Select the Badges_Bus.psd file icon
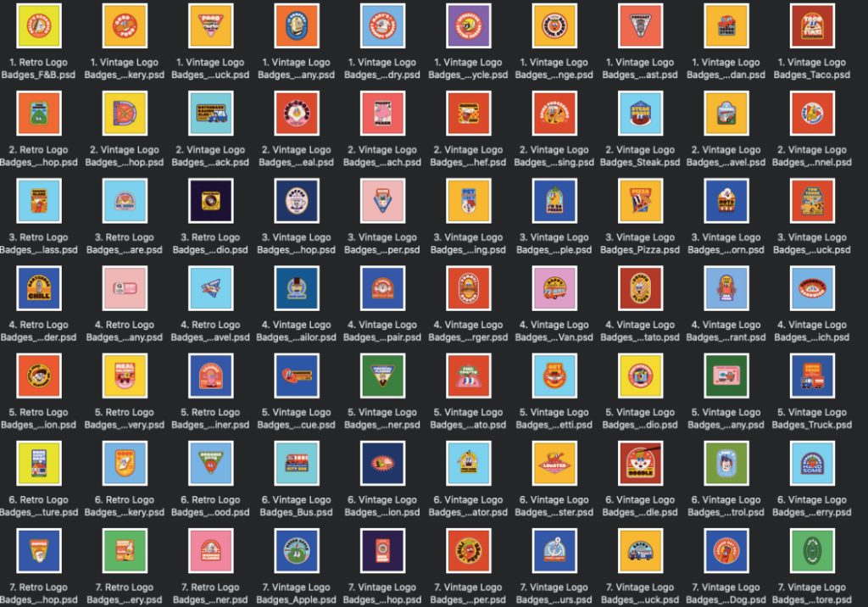Screen dimensions: 868x607 [296, 463]
